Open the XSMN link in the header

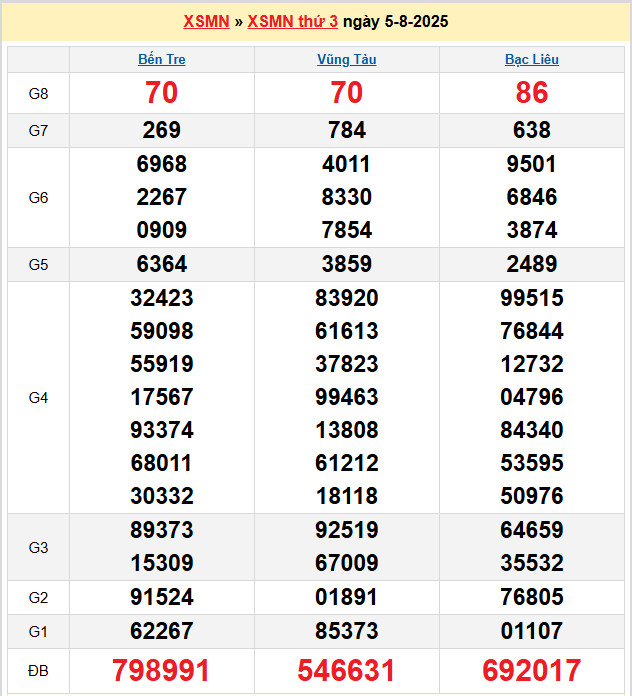pyautogui.click(x=206, y=22)
